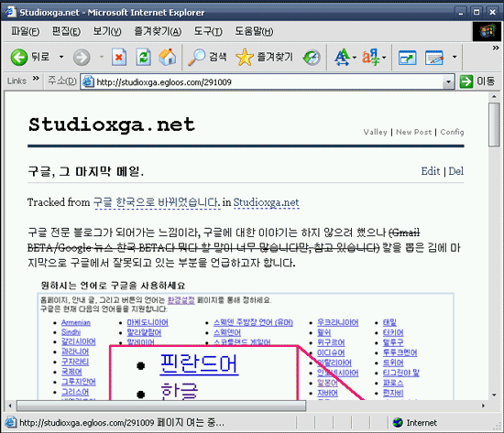Click the Edit link for the post

click(x=431, y=171)
